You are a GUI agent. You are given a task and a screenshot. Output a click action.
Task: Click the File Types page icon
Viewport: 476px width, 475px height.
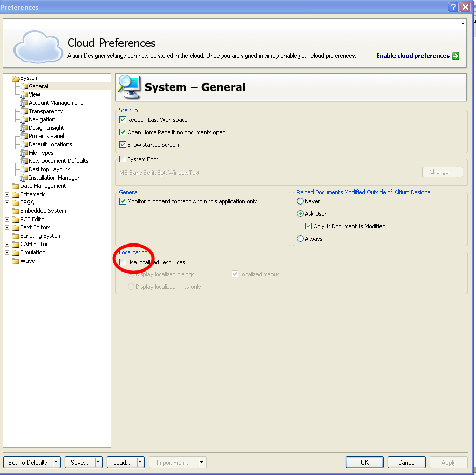click(24, 153)
